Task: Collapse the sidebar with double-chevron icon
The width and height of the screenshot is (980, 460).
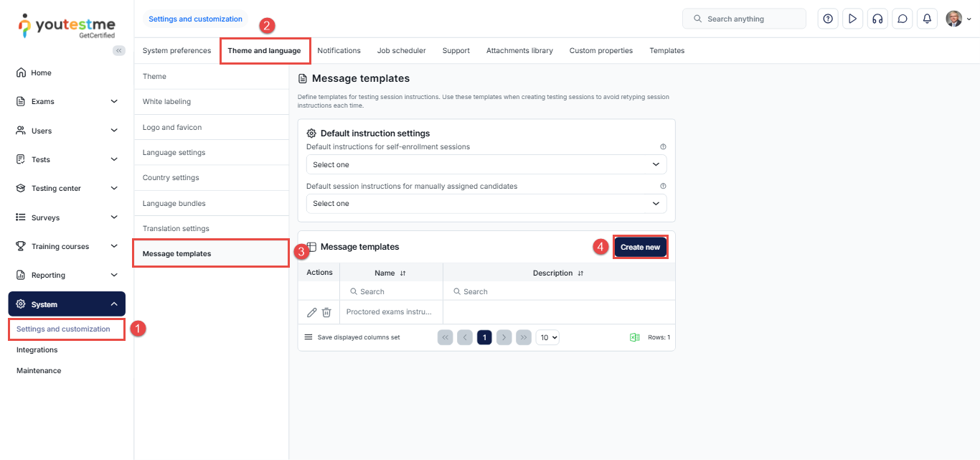Action: pyautogui.click(x=119, y=50)
